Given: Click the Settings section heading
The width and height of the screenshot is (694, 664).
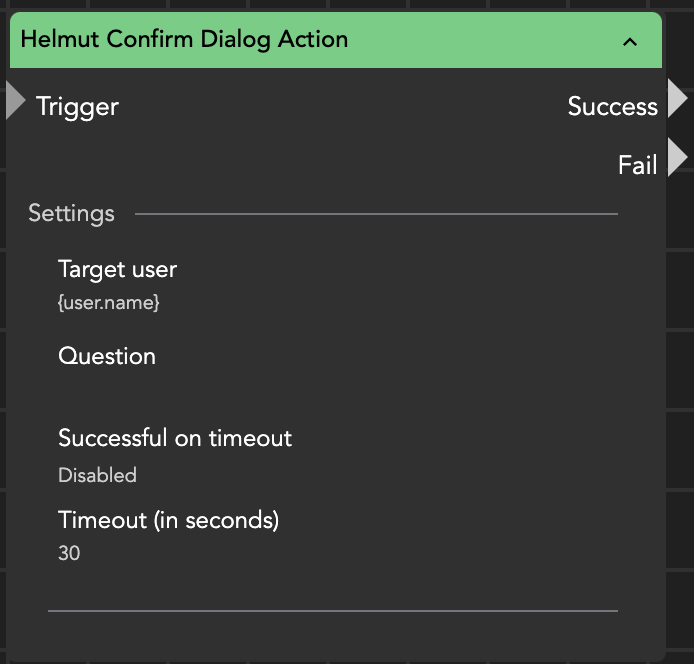Looking at the screenshot, I should pos(71,213).
